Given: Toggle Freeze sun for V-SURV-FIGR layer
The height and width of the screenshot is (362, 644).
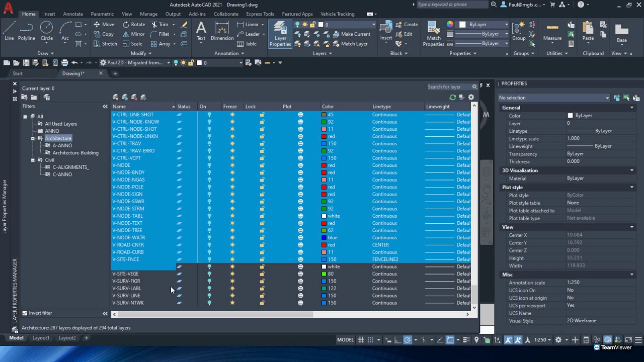Looking at the screenshot, I should point(232,281).
